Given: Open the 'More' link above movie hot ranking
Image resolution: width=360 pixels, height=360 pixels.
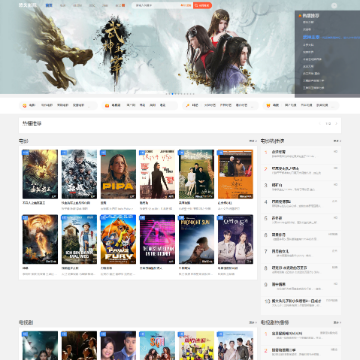Looking at the screenshot, I should [x=337, y=141].
